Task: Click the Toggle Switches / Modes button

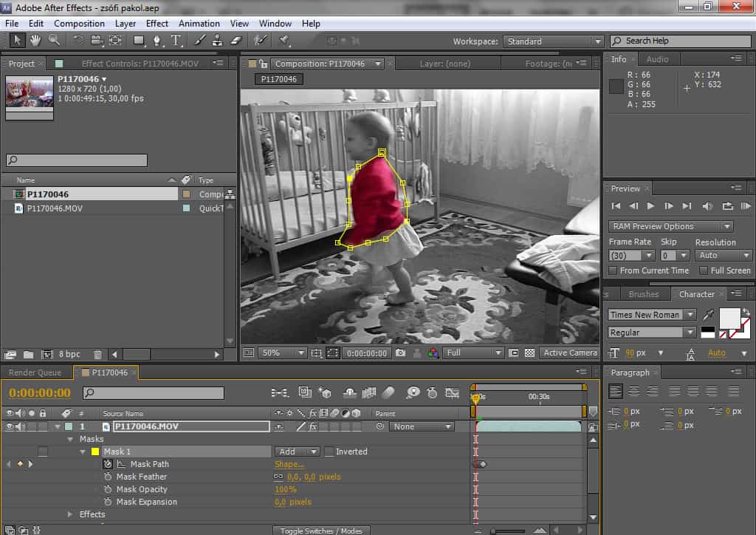Action: (x=321, y=531)
